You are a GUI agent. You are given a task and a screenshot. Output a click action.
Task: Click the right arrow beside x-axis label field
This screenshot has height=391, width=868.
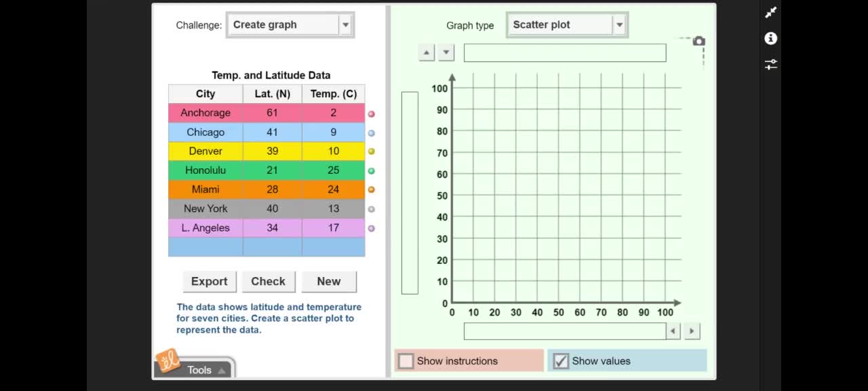691,331
